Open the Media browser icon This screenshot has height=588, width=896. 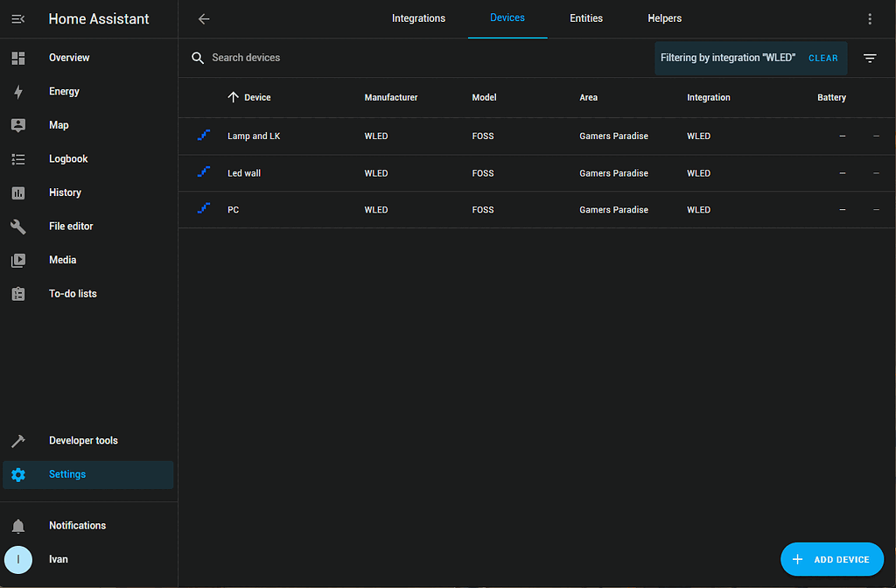point(17,259)
